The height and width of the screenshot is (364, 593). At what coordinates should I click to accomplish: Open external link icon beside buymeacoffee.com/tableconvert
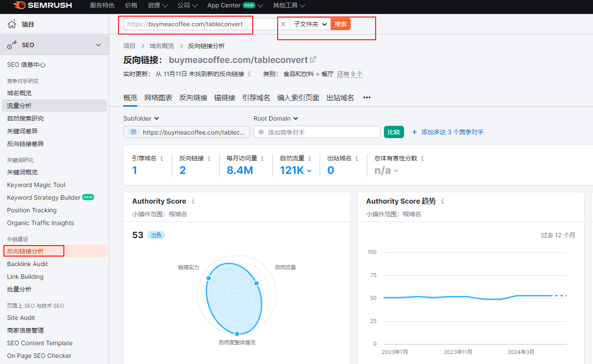coord(313,60)
